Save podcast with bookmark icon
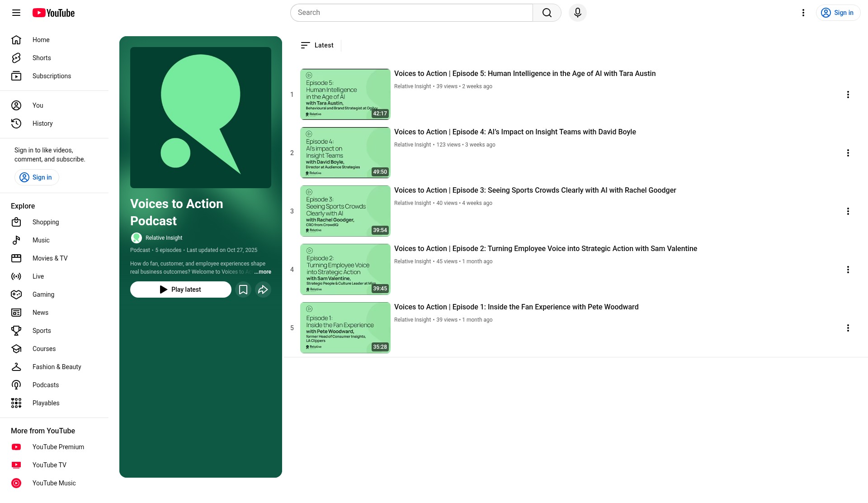The image size is (868, 503). [243, 289]
